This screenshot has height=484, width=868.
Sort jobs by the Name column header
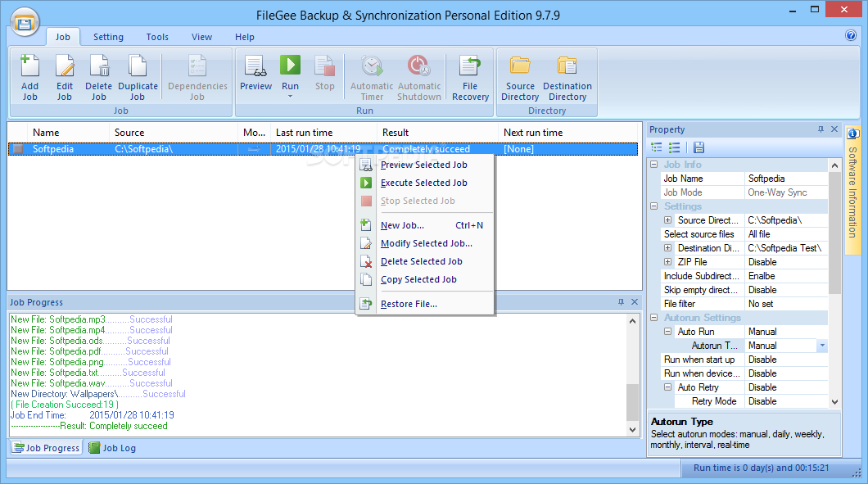click(69, 133)
